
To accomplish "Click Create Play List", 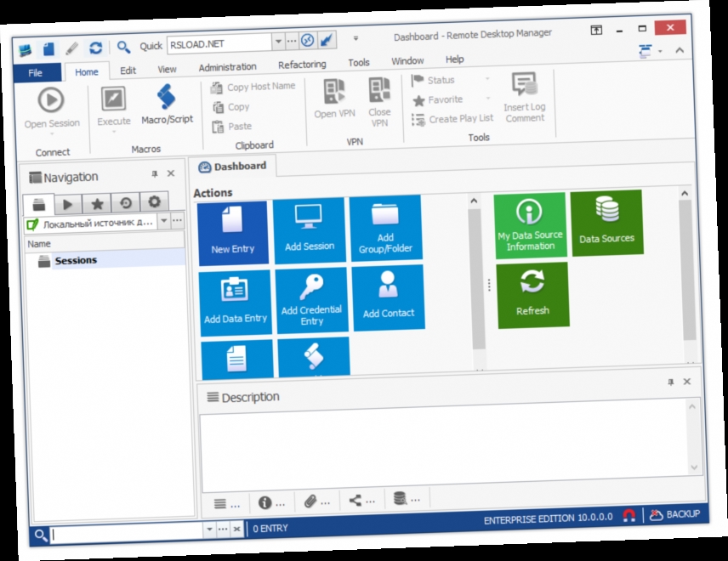I will tap(452, 119).
